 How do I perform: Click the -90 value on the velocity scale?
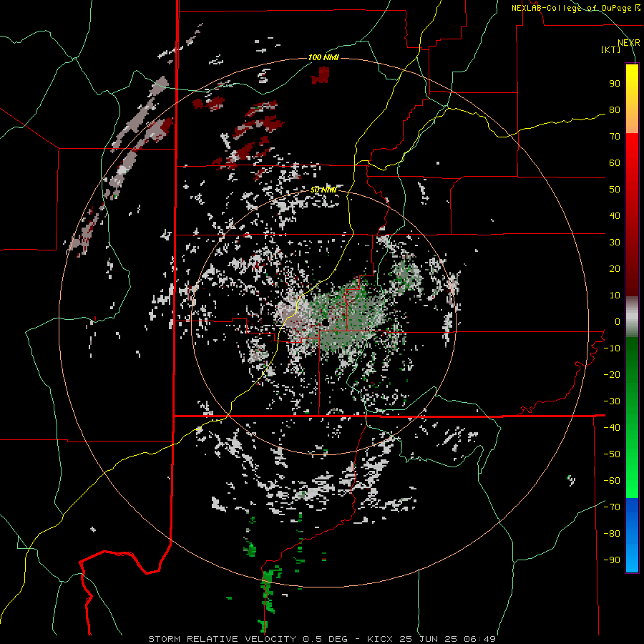point(612,560)
